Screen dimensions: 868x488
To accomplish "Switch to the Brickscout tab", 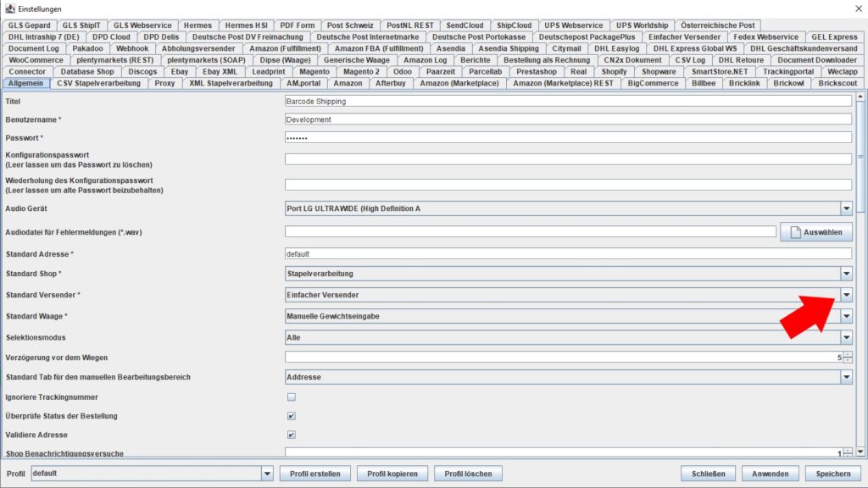I will (x=837, y=83).
